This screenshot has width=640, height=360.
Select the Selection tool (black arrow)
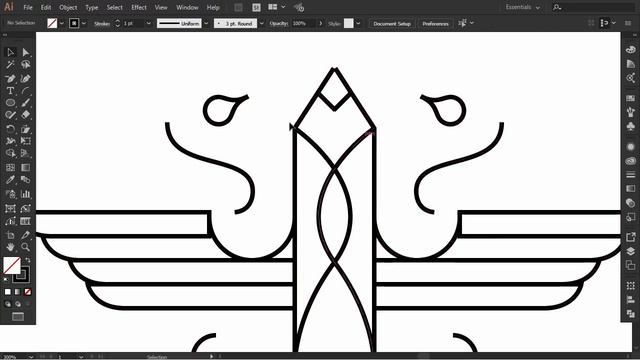pos(10,52)
